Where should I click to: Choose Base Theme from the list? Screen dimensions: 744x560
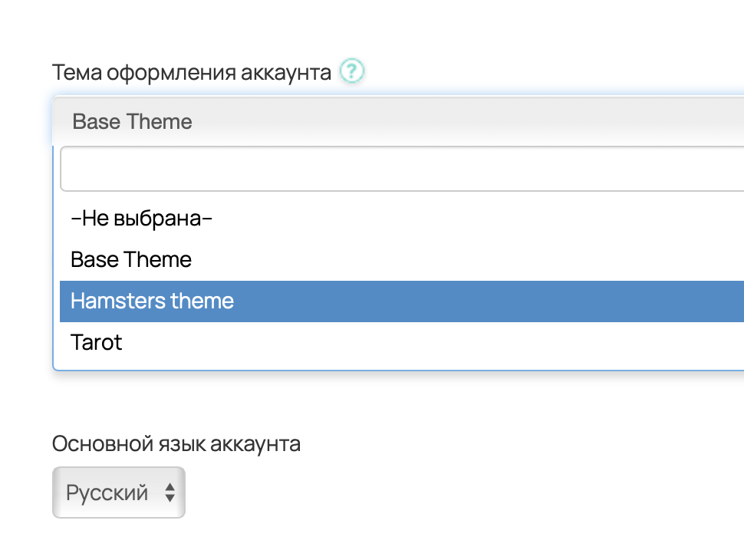tap(131, 259)
